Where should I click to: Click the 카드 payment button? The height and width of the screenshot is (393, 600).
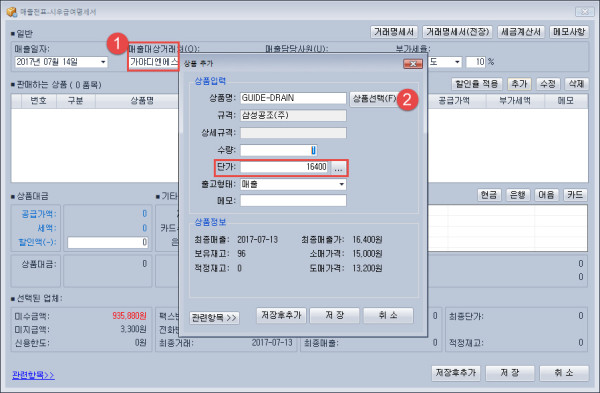575,195
